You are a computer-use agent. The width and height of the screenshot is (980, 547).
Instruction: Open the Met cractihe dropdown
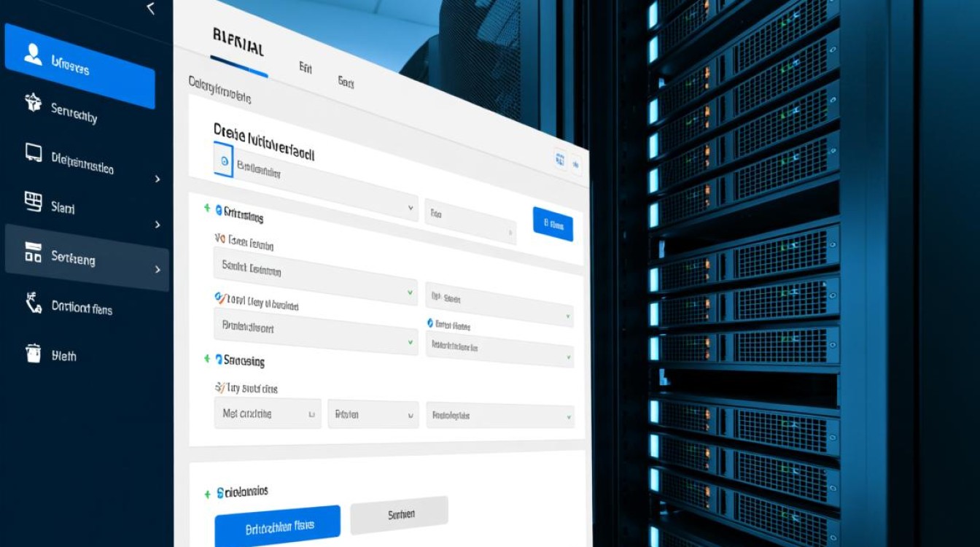[267, 414]
